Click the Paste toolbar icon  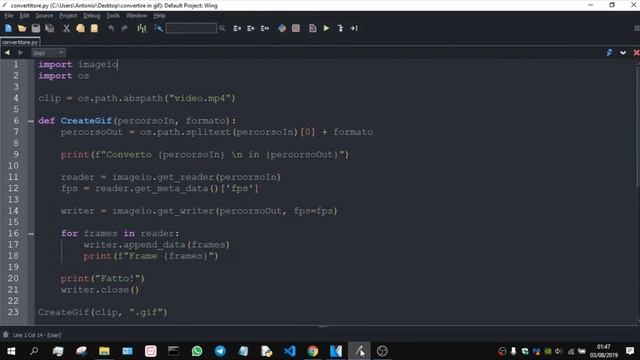(94, 28)
